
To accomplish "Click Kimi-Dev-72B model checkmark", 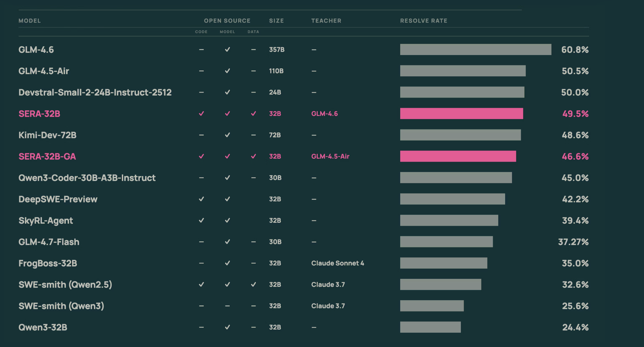I will click(227, 135).
